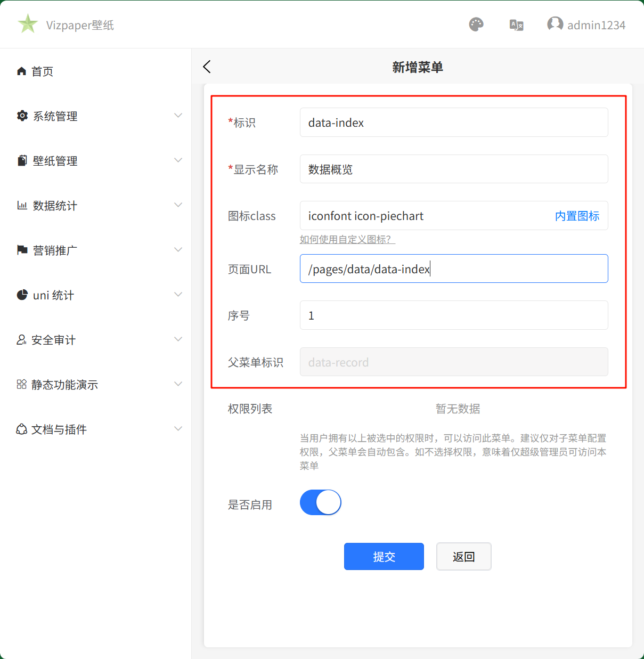The image size is (644, 659).
Task: Click the disabled 父菜单标识 data-record field
Action: 454,362
